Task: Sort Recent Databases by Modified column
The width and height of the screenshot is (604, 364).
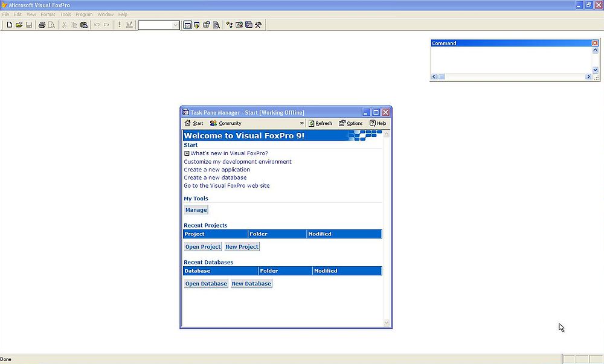Action: [347, 271]
